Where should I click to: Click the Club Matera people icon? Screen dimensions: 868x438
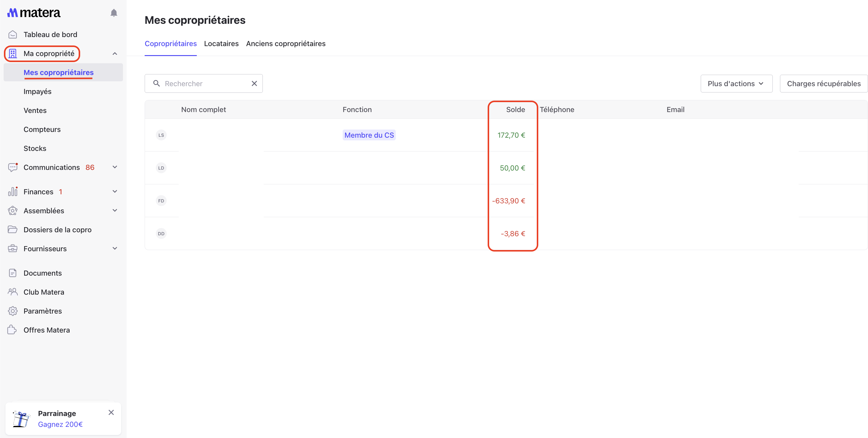coord(12,292)
